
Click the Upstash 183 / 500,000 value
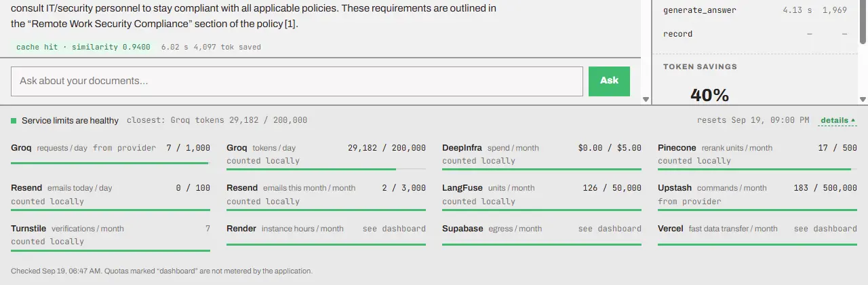(x=825, y=188)
